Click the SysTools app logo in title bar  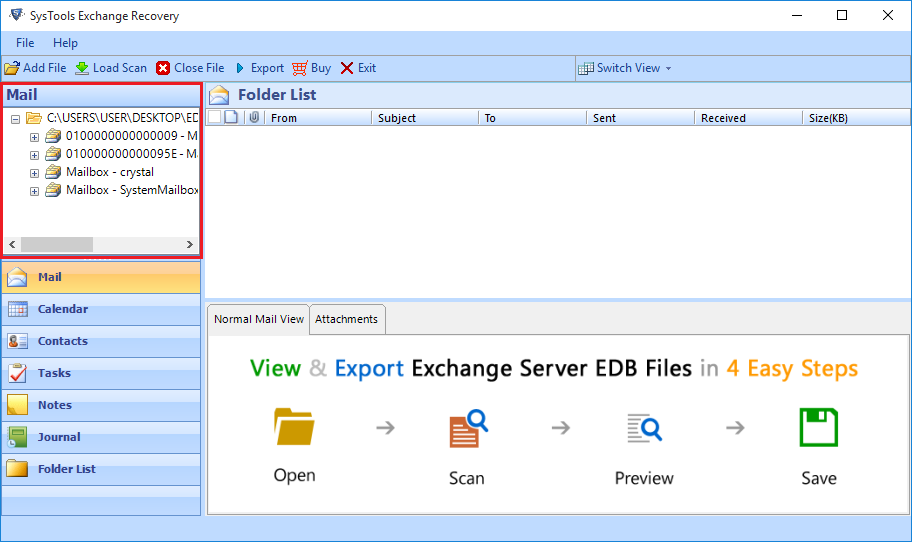[x=17, y=15]
